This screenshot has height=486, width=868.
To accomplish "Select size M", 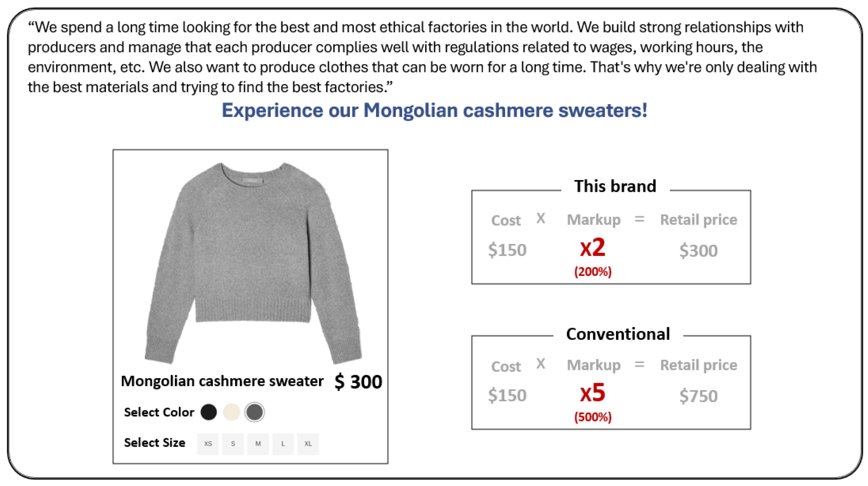I will pyautogui.click(x=258, y=444).
